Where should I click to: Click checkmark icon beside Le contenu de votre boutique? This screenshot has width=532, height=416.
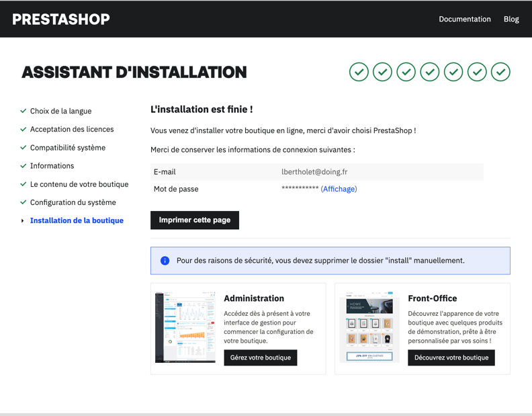(x=24, y=184)
